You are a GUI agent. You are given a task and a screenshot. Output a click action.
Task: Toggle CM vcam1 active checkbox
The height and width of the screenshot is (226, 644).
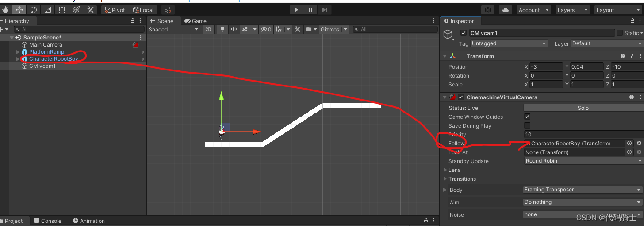(464, 33)
